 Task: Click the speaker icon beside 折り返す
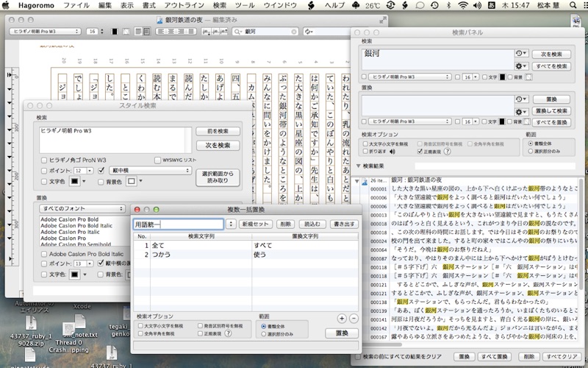point(392,152)
